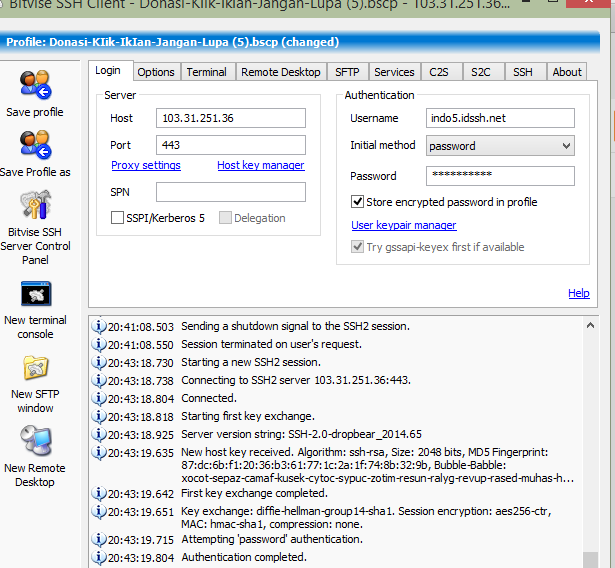Click Try gssapi-keyex first if available checkbox
The width and height of the screenshot is (615, 568).
357,247
